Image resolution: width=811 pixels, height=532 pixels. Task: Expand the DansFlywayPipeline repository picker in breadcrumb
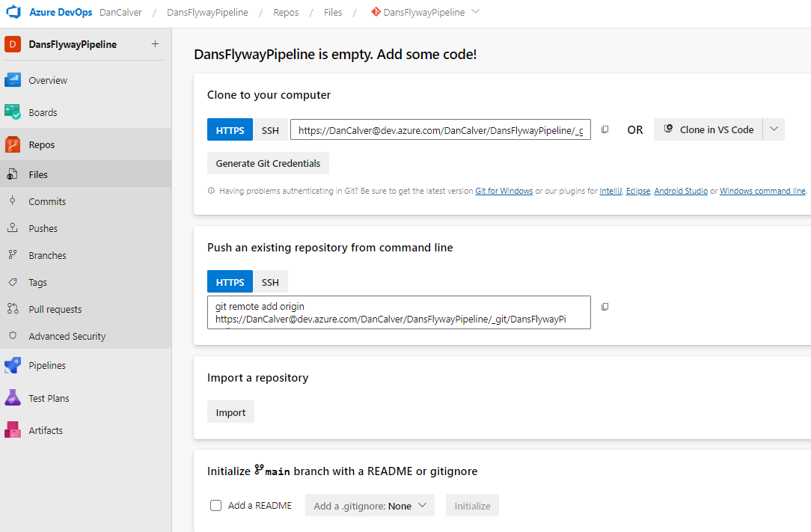[477, 12]
